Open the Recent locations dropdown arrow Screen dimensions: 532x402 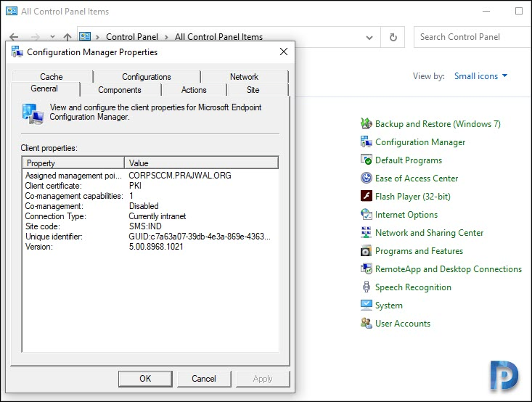pos(52,36)
